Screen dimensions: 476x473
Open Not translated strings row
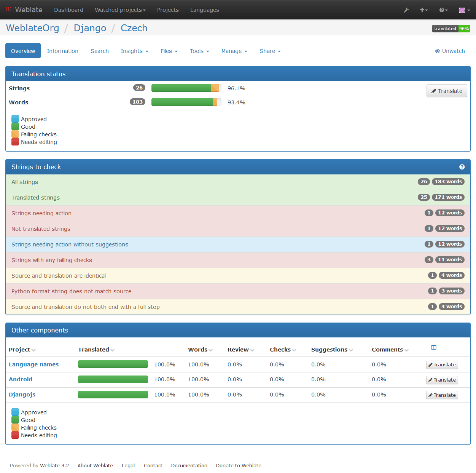(x=238, y=229)
